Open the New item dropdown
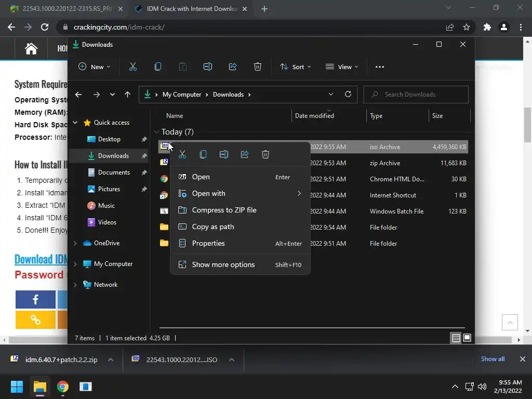This screenshot has width=532, height=399. pos(95,67)
